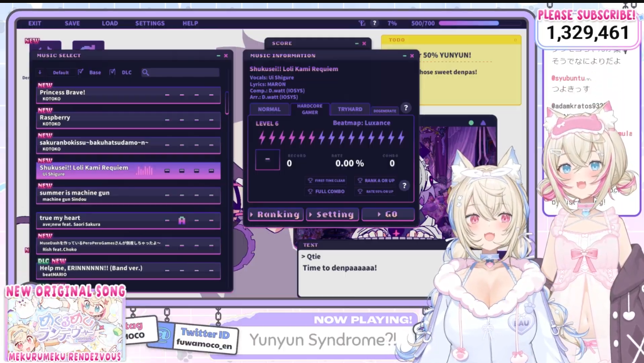Click the Vocals: Ui Shigure credit
This screenshot has height=363, width=644.
pyautogui.click(x=271, y=78)
